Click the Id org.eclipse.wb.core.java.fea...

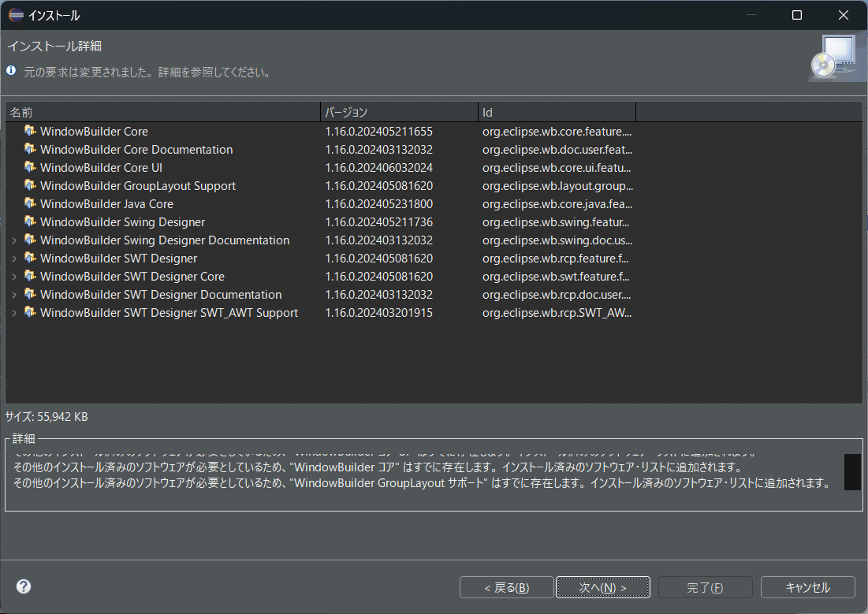tap(557, 203)
